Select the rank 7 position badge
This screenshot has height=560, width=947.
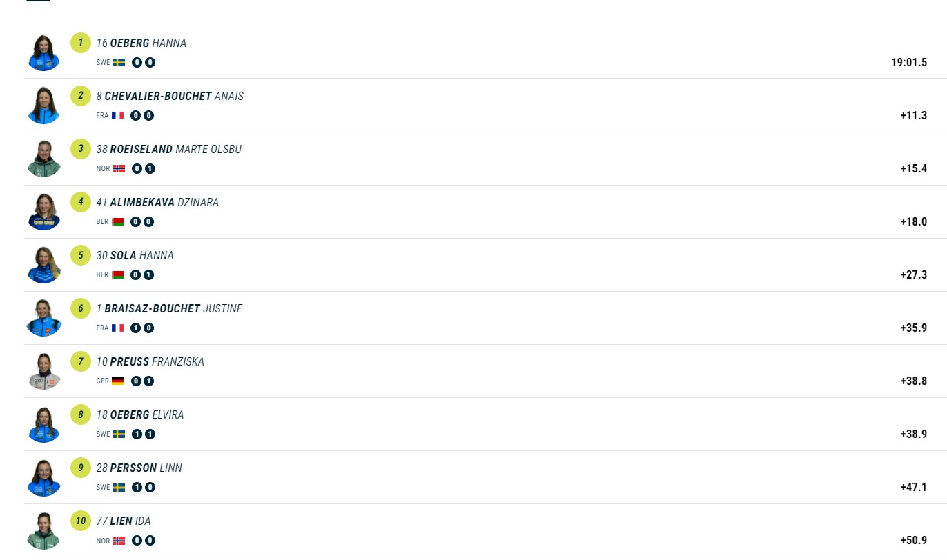[x=81, y=361]
